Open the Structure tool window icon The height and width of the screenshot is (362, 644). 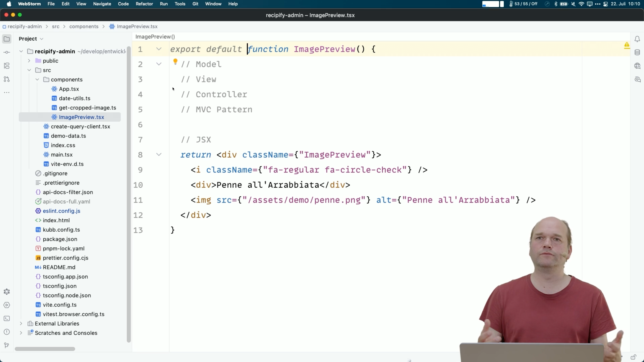click(7, 66)
